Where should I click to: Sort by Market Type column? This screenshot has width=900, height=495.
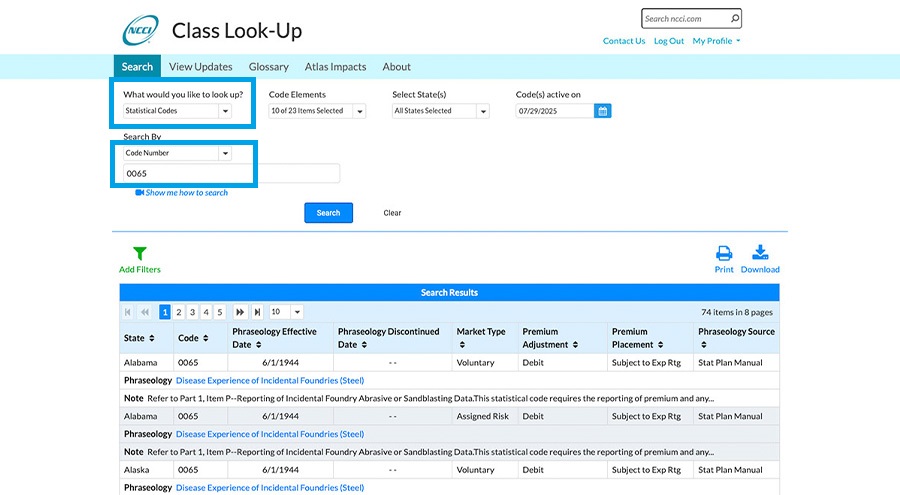point(462,345)
